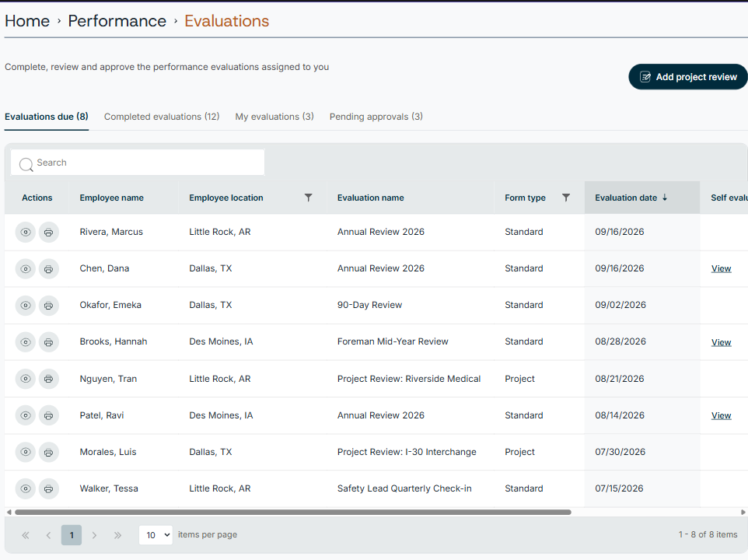Click the horizontal table scrollbar

[293, 513]
